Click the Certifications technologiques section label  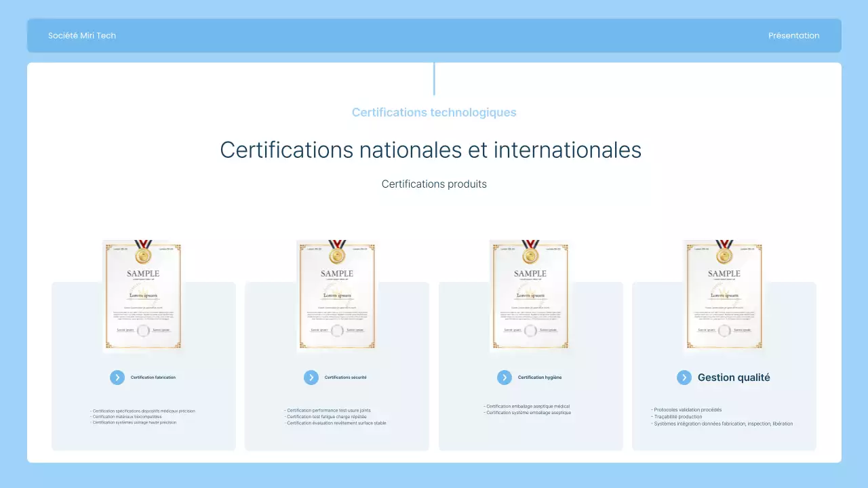tap(434, 113)
